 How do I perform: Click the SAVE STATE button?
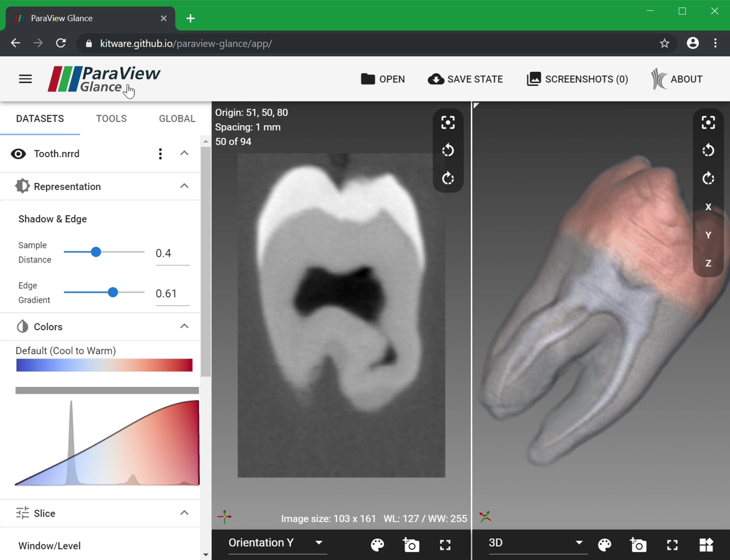(465, 79)
